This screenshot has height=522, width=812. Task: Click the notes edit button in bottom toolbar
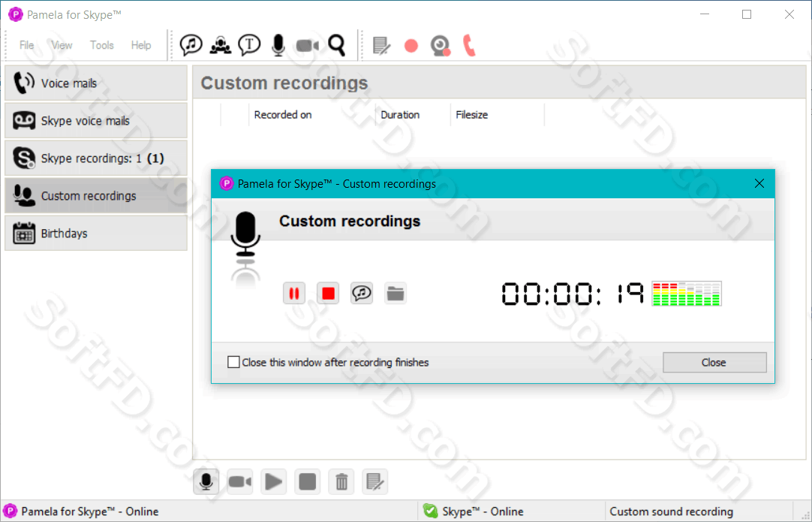tap(375, 482)
